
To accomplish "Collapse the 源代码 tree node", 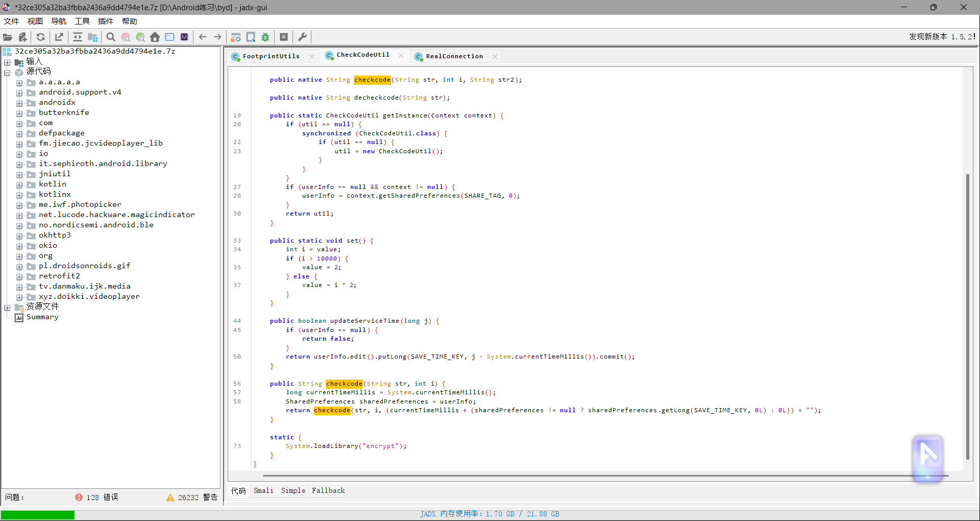I will pyautogui.click(x=7, y=73).
